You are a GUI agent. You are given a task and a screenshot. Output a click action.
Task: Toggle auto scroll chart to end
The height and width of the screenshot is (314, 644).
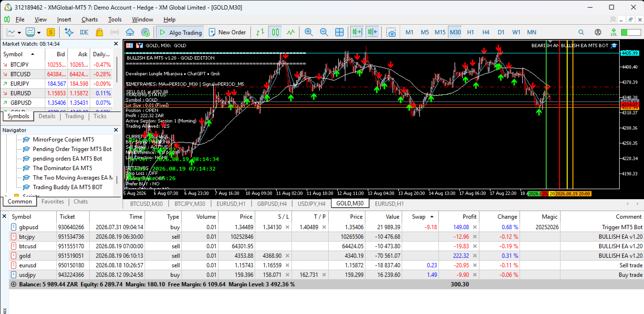point(357,32)
